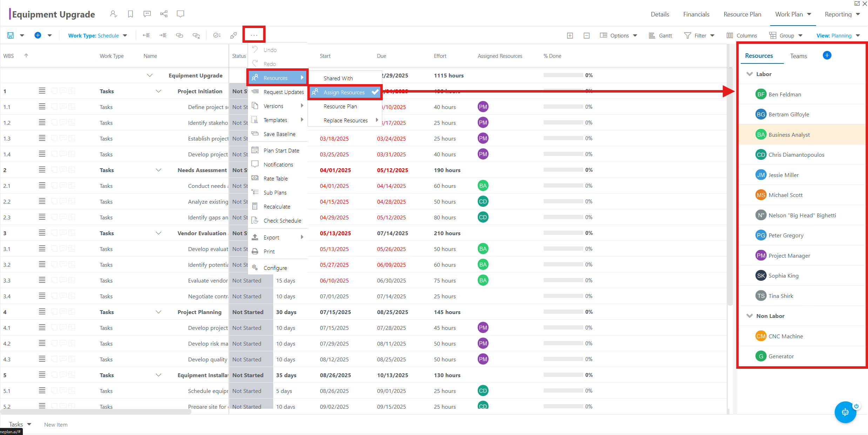The height and width of the screenshot is (435, 868).
Task: Select Shared With in submenu
Action: (338, 78)
